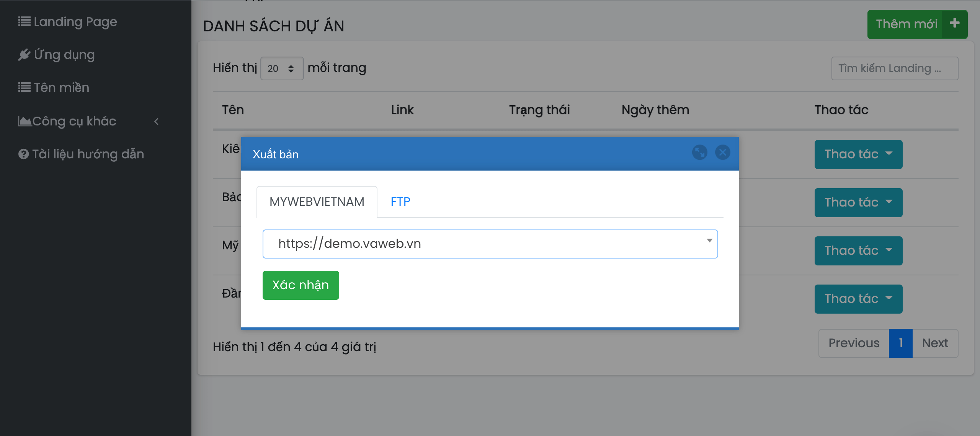Go to the Next page

point(934,343)
